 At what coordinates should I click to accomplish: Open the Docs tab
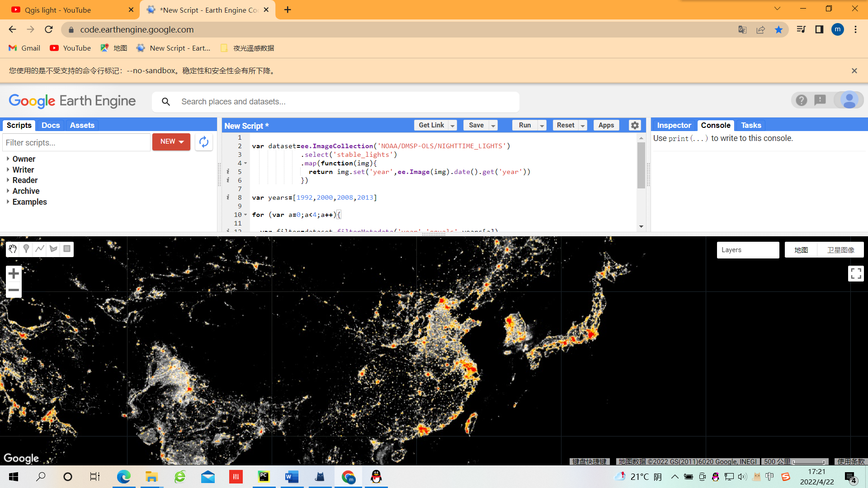click(50, 125)
